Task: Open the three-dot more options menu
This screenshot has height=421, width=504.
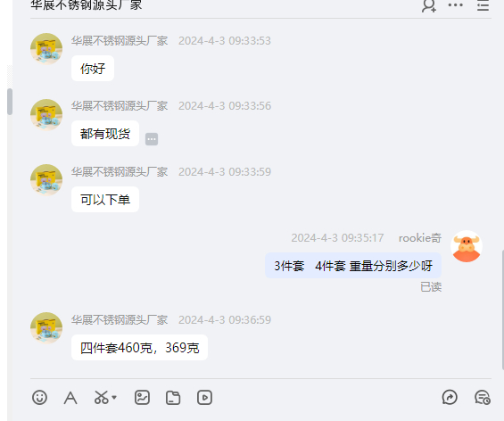Action: point(456,4)
